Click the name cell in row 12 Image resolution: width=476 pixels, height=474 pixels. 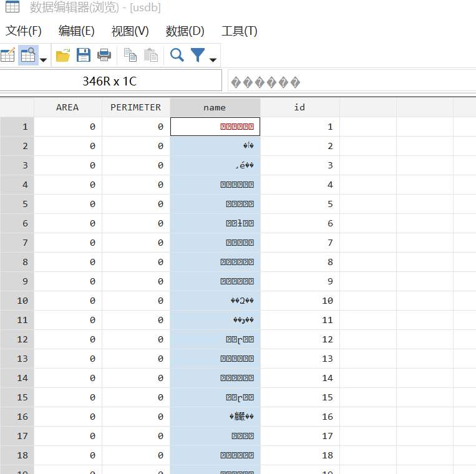[x=215, y=339]
